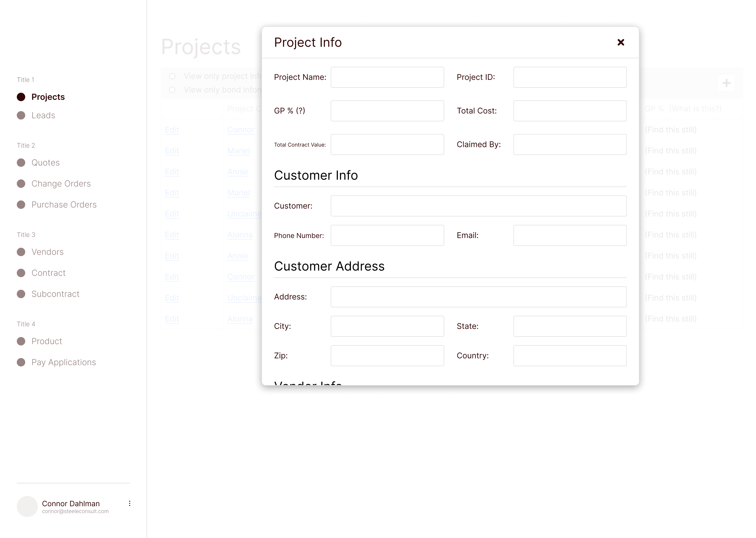The width and height of the screenshot is (756, 538).
Task: Click the Pay Applications sidebar item
Action: (x=64, y=363)
